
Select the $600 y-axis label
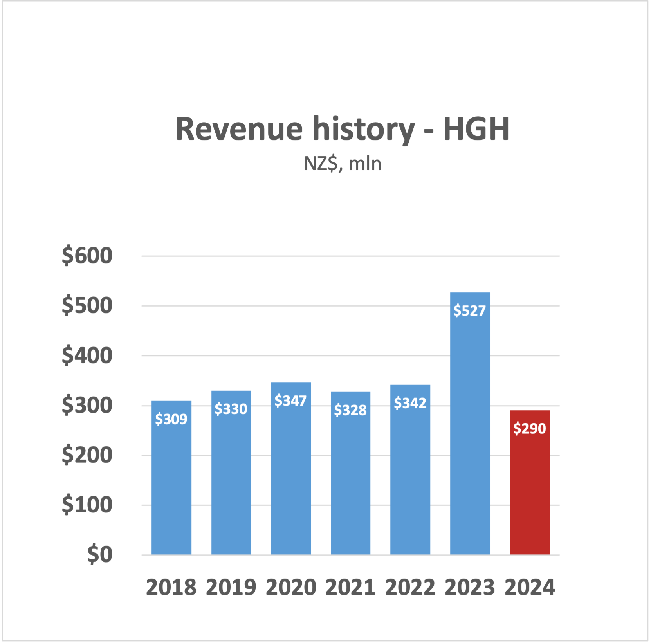coord(87,256)
